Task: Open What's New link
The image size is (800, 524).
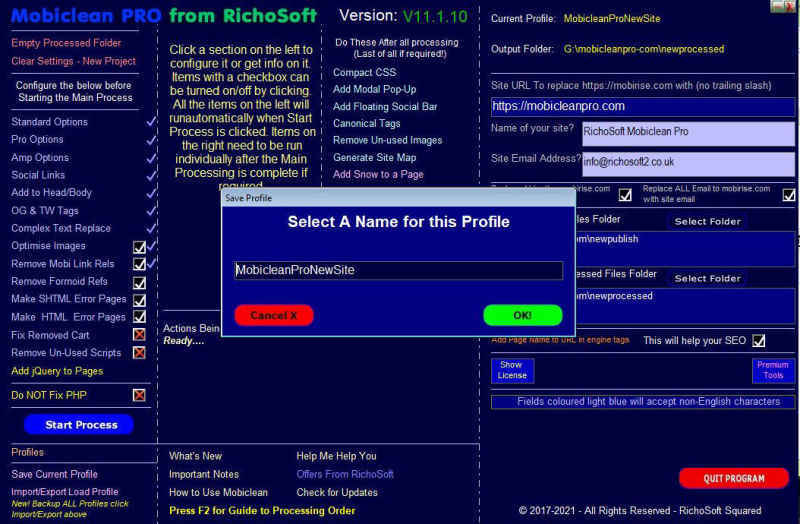Action: click(x=195, y=456)
